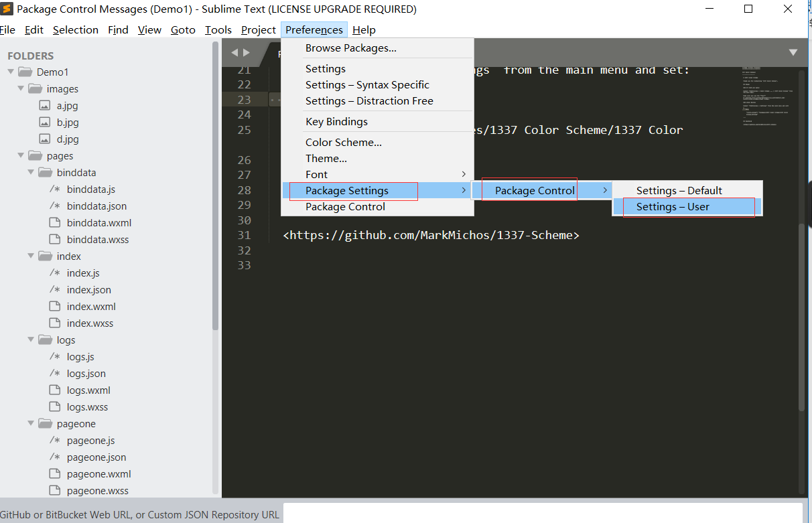Open the Project menu
This screenshot has height=523, width=812.
[259, 29]
